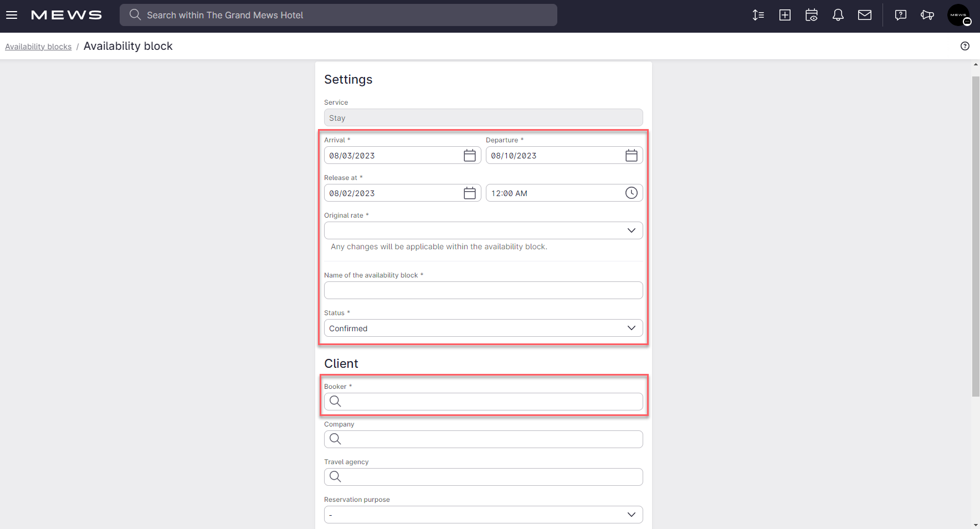The height and width of the screenshot is (529, 980).
Task: Navigate back via Availability blocks breadcrumb
Action: coord(38,46)
